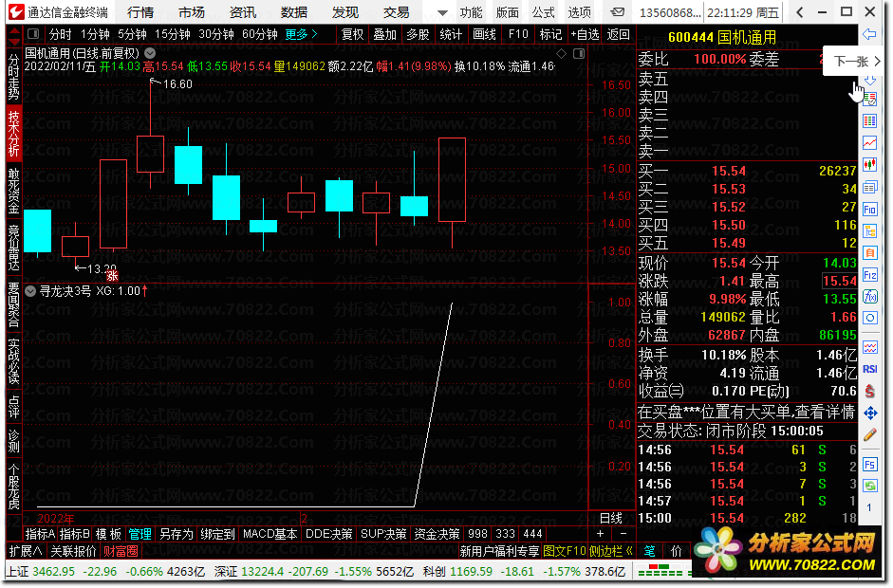Open the 交易 menu

pos(397,12)
